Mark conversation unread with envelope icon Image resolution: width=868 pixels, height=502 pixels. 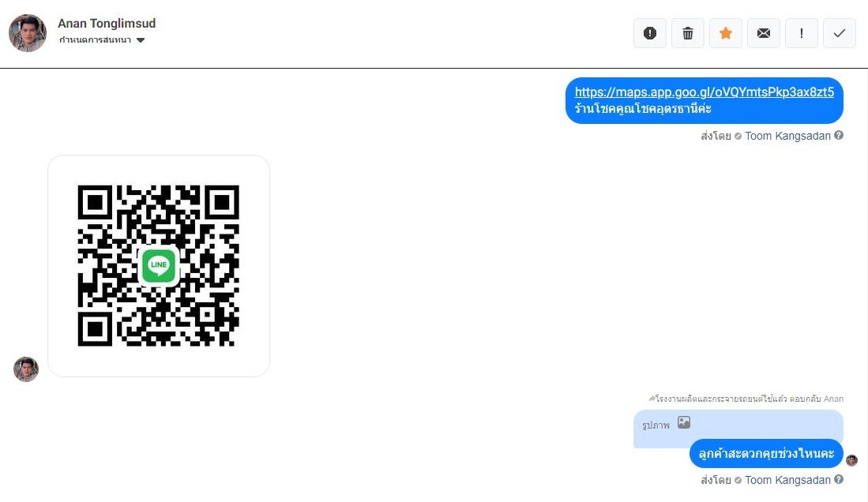(x=764, y=33)
